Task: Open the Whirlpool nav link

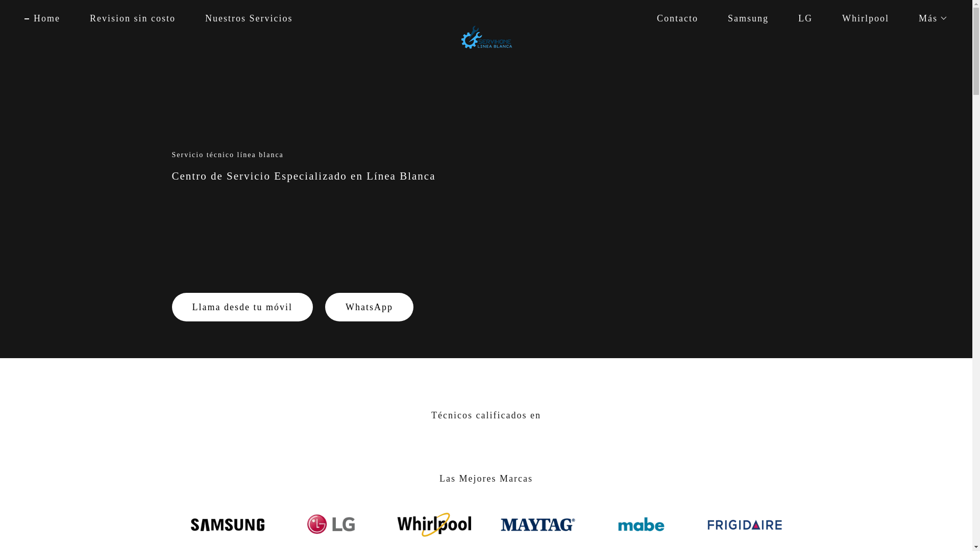Action: 865,18
